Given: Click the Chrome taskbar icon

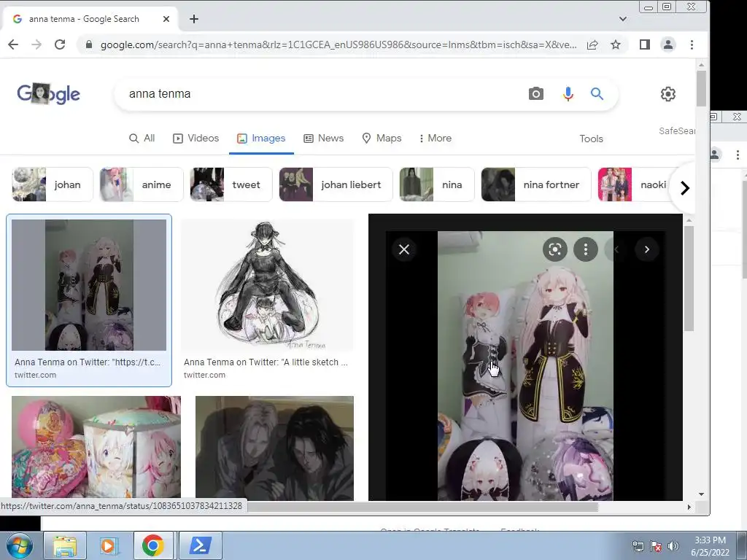Looking at the screenshot, I should 152,545.
